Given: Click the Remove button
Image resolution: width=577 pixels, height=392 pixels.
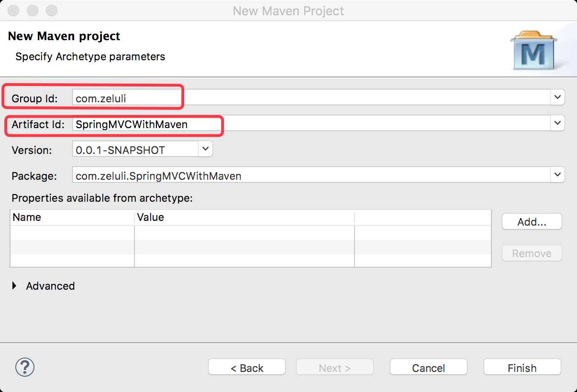Looking at the screenshot, I should click(x=532, y=253).
